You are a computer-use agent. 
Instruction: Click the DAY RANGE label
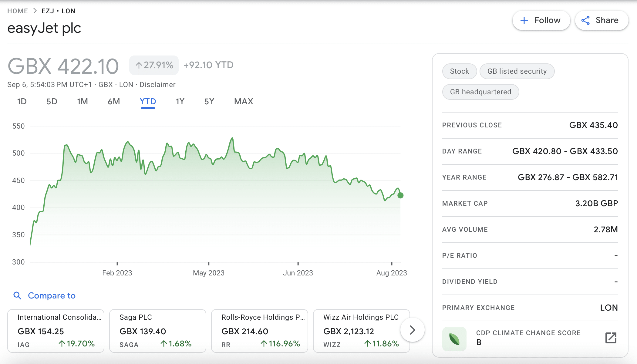[462, 151]
